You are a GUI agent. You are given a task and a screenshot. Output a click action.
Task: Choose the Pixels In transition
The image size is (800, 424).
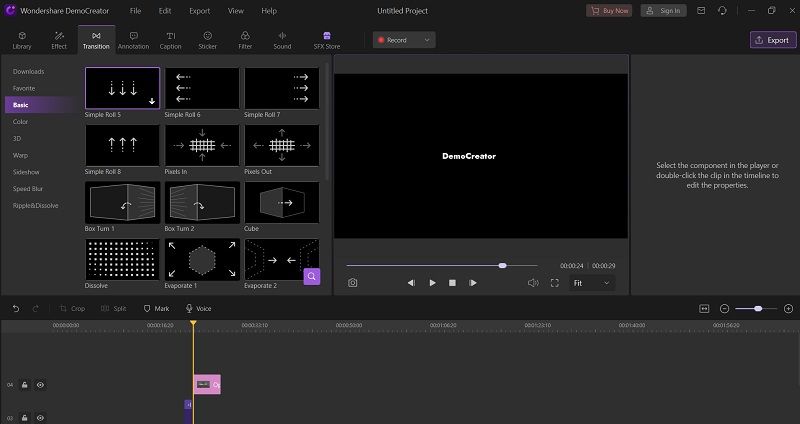tap(202, 145)
